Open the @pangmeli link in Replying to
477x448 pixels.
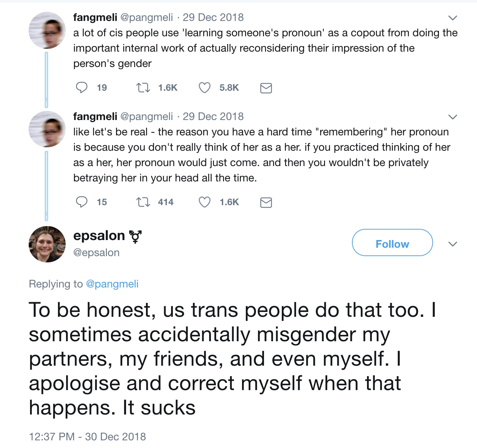tap(112, 284)
